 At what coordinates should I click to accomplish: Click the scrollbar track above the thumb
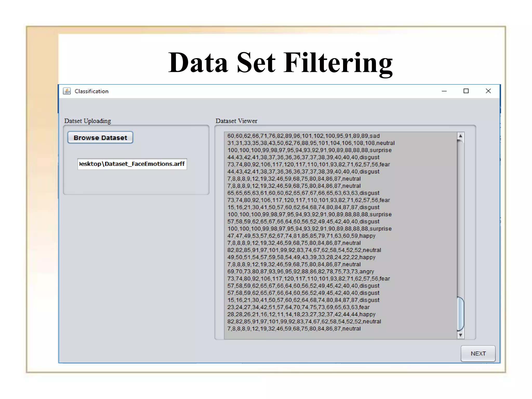(460, 218)
